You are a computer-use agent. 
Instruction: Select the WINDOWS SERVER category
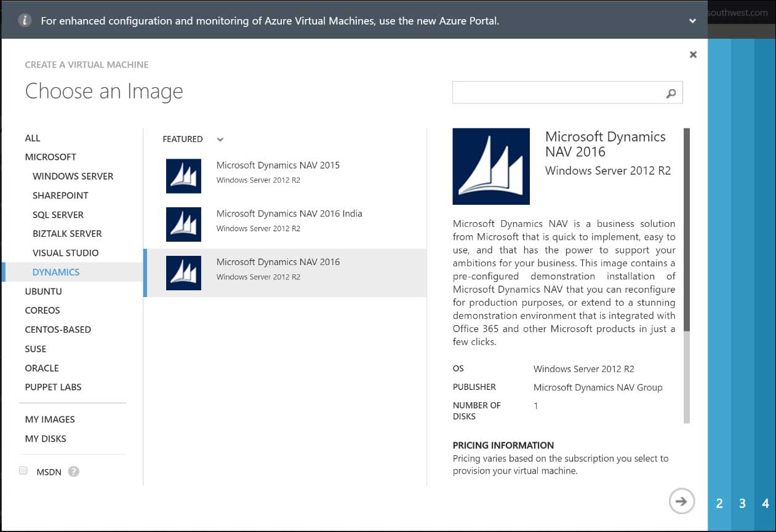pyautogui.click(x=73, y=176)
